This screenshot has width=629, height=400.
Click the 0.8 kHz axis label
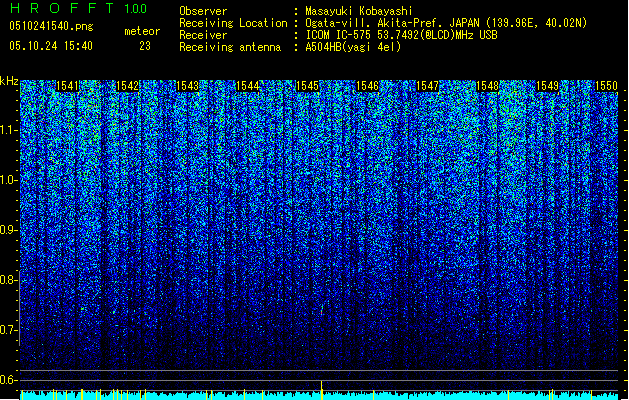click(9, 280)
